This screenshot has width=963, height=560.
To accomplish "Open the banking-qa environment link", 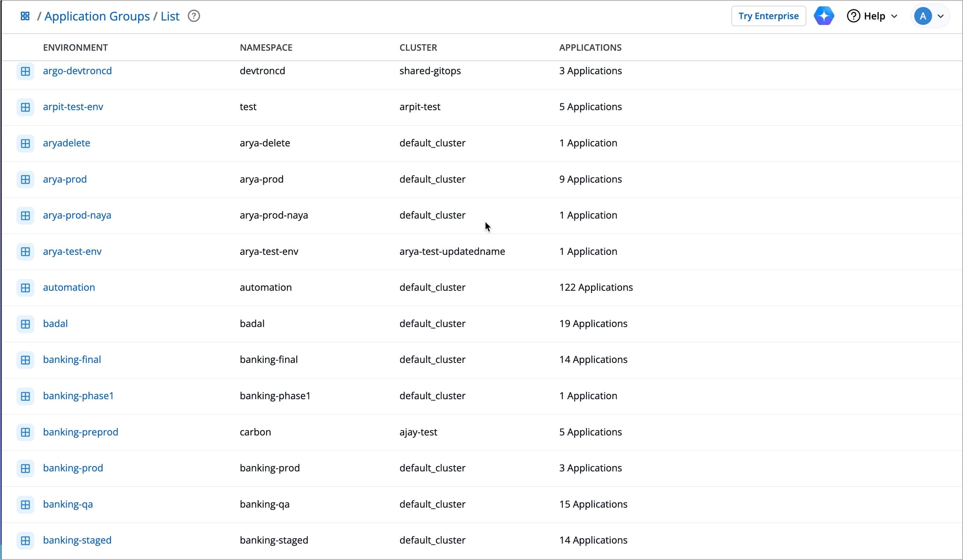I will pos(68,504).
